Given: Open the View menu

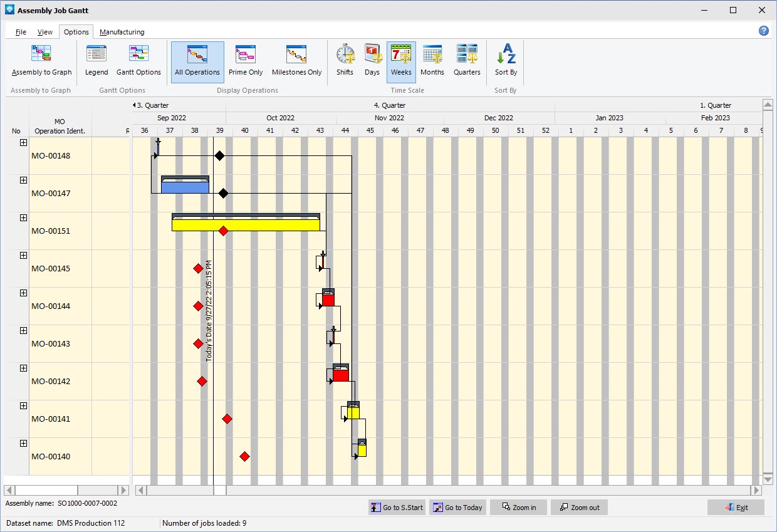Looking at the screenshot, I should click(45, 32).
